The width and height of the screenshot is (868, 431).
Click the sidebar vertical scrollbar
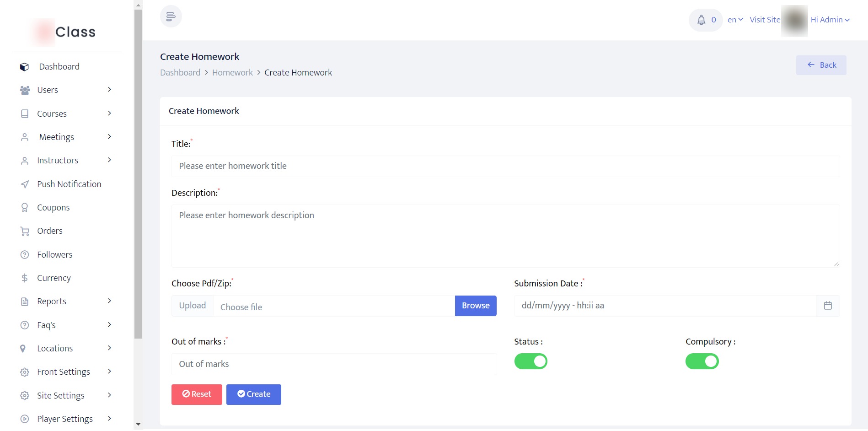(138, 174)
